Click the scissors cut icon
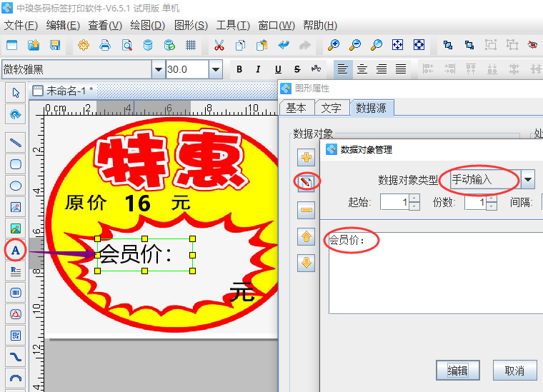Image resolution: width=543 pixels, height=392 pixels. (219, 45)
